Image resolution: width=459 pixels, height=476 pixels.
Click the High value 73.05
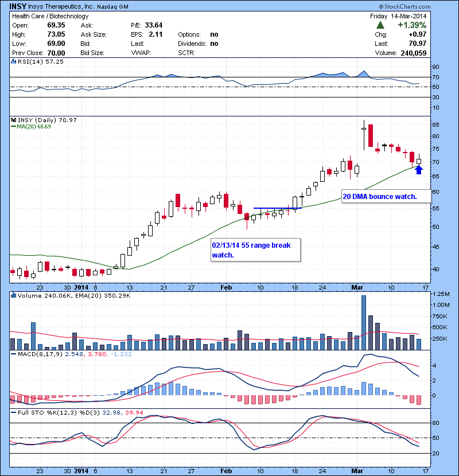[56, 34]
